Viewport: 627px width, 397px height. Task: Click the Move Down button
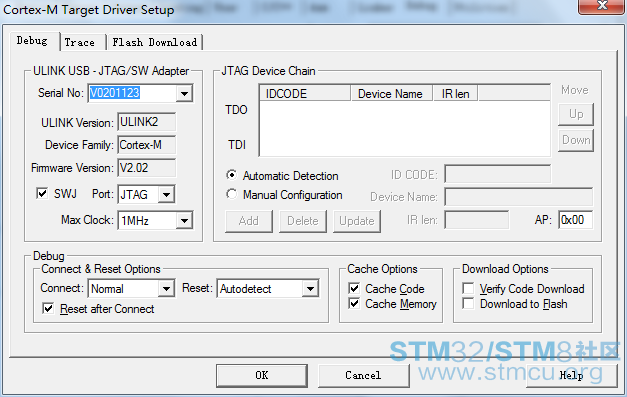[x=576, y=140]
